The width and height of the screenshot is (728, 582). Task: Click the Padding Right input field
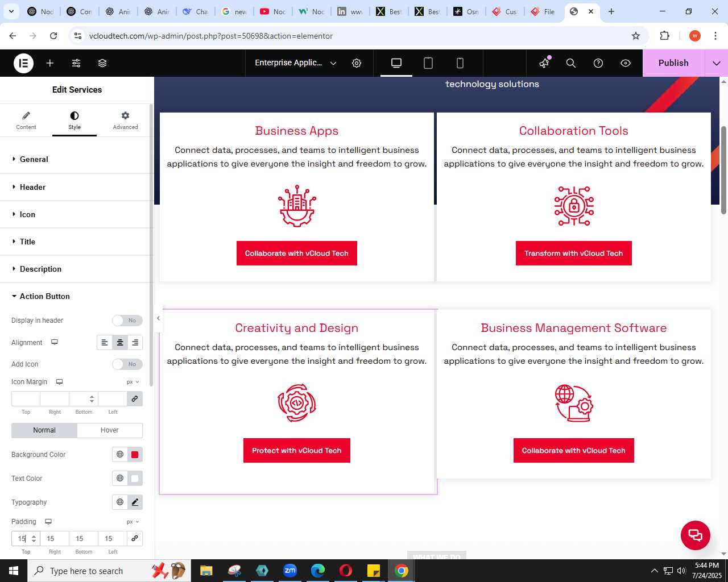pyautogui.click(x=55, y=538)
